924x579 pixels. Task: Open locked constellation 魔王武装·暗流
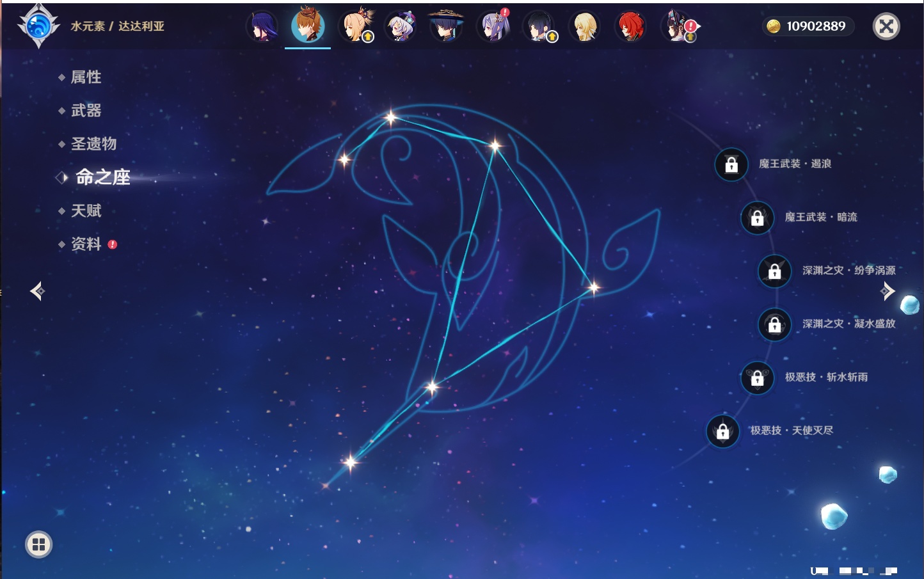pyautogui.click(x=757, y=218)
